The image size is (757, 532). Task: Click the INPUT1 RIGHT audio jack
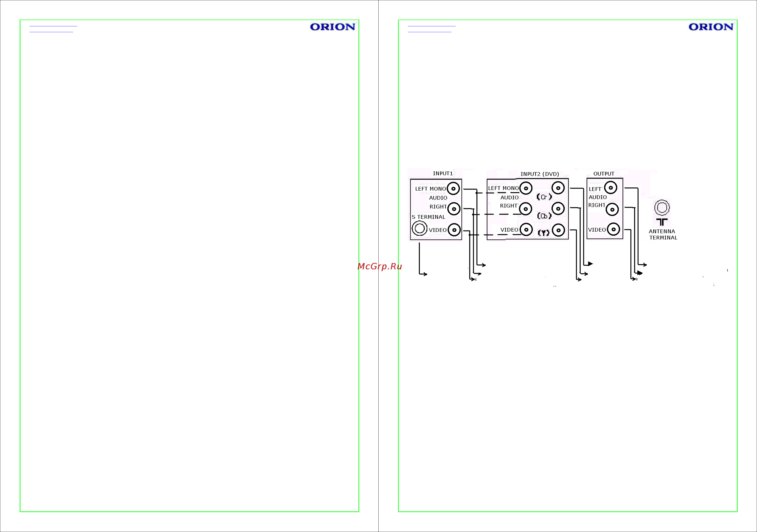click(x=454, y=209)
